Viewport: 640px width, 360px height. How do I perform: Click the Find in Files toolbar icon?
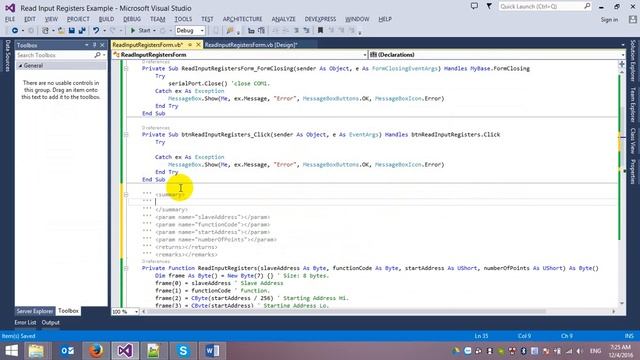(x=230, y=31)
